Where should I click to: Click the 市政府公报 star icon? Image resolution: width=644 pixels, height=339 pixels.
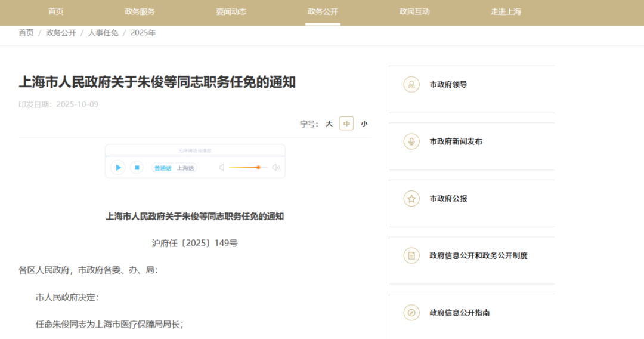[411, 199]
